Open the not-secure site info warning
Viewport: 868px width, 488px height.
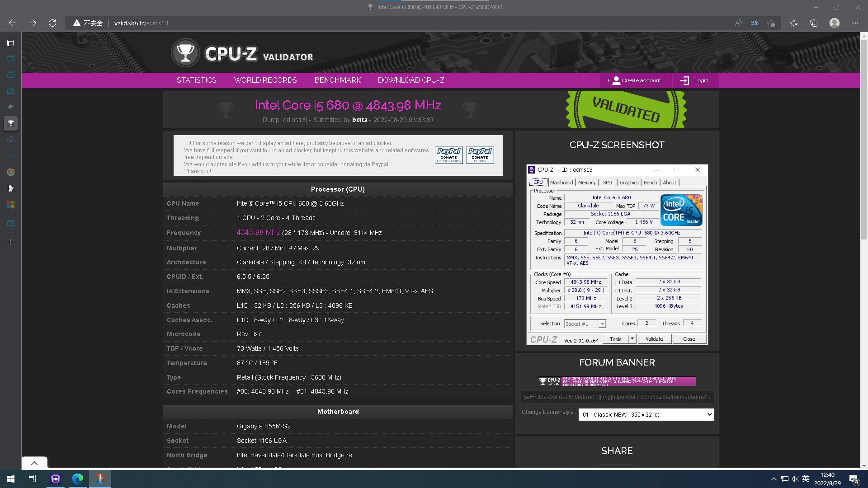point(89,23)
